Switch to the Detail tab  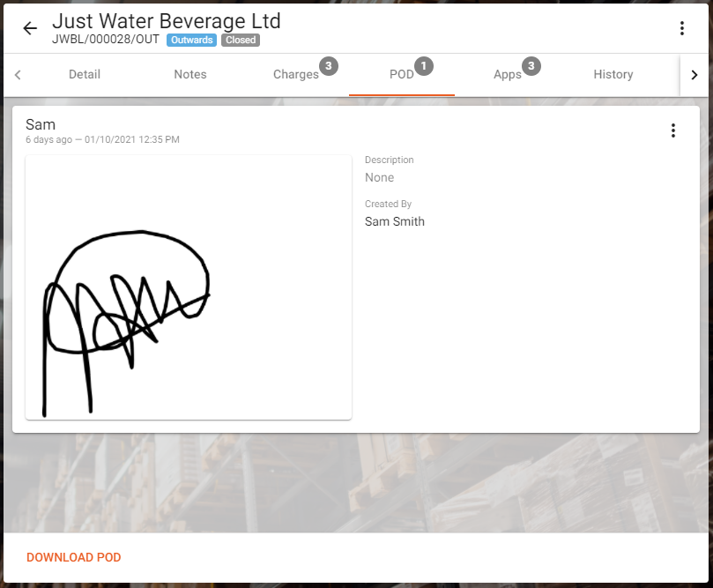85,74
